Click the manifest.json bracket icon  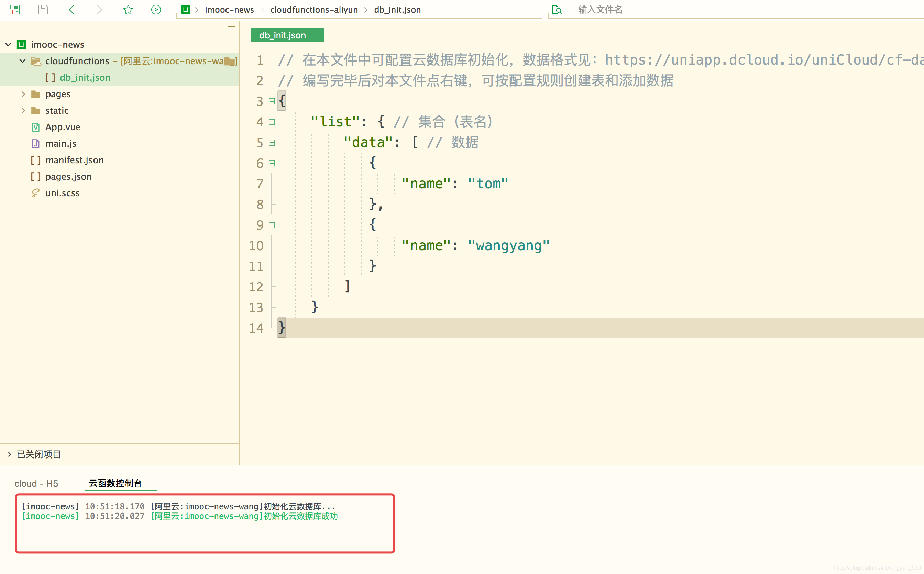click(36, 160)
